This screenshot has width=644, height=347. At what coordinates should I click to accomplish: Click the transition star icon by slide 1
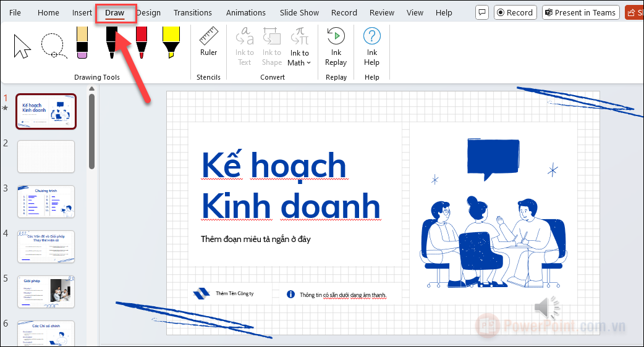point(6,108)
